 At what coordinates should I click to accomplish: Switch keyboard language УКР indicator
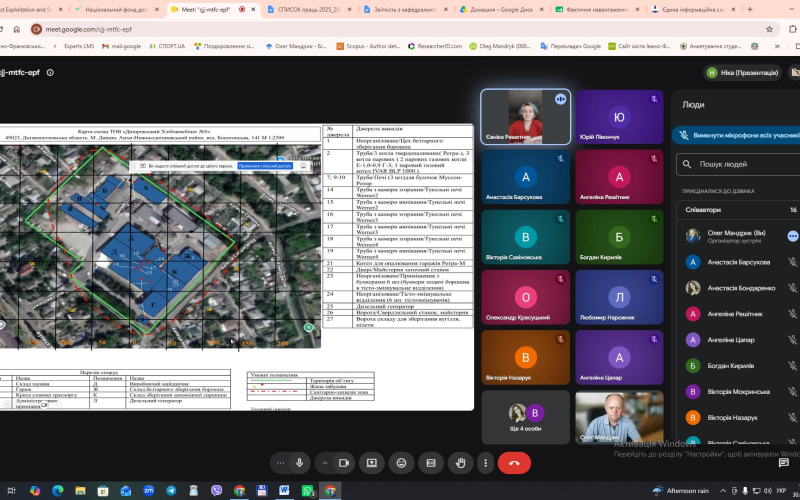[x=781, y=491]
